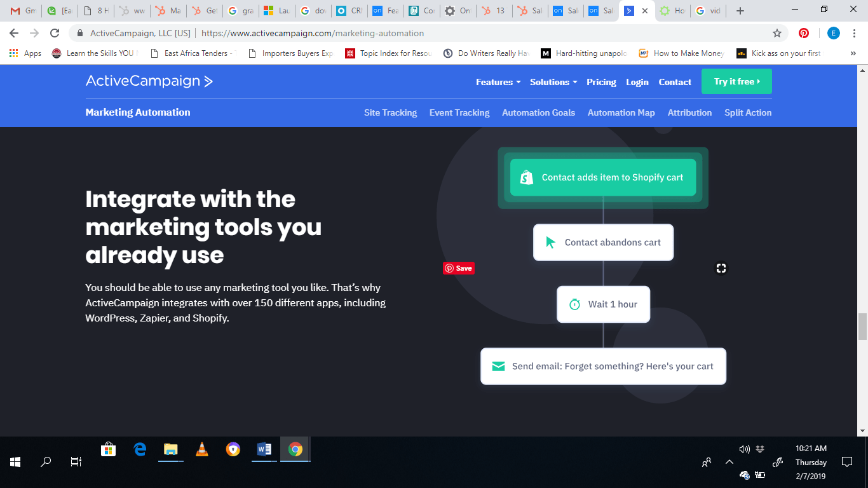Open the Do Writers Really Hav bookmark
Viewport: 868px width, 488px height.
click(x=486, y=53)
